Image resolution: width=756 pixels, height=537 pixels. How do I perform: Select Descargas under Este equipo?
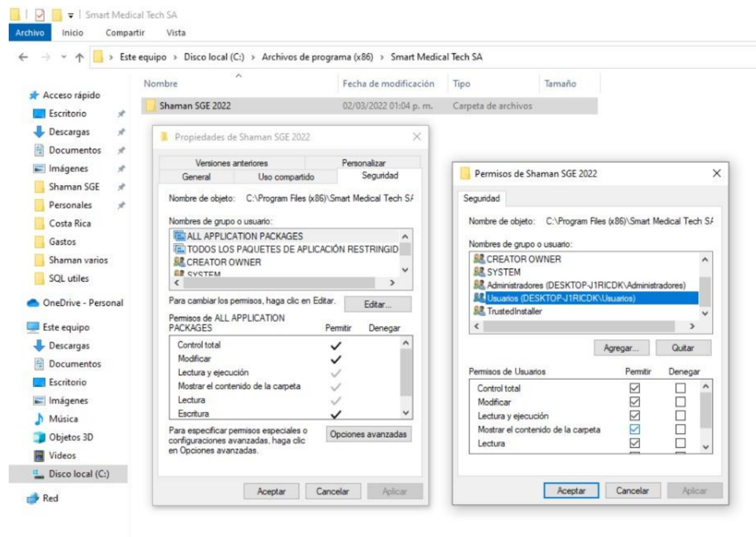pyautogui.click(x=69, y=345)
